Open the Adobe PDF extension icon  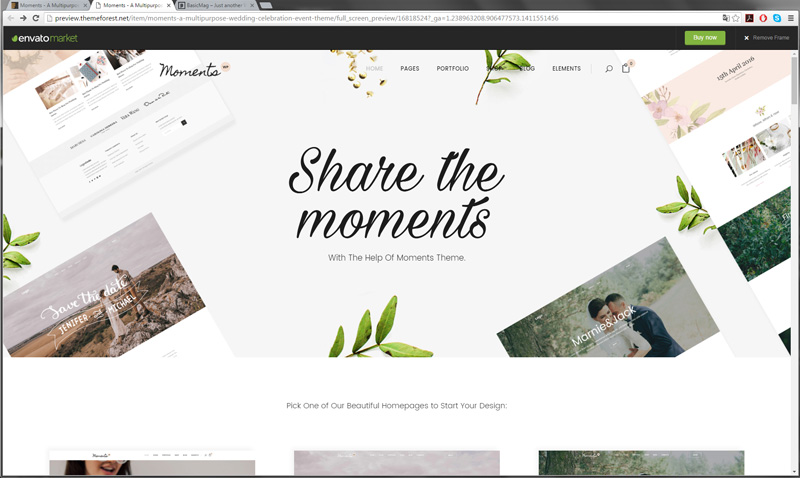749,18
